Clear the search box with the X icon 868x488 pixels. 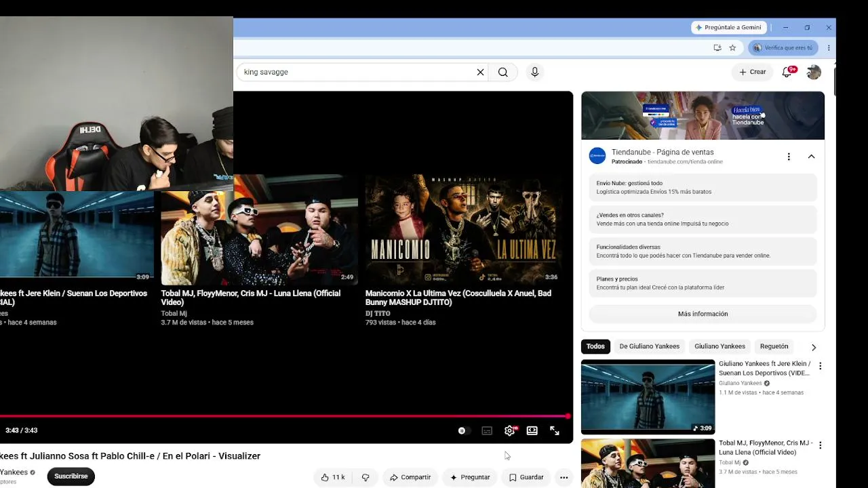[480, 72]
